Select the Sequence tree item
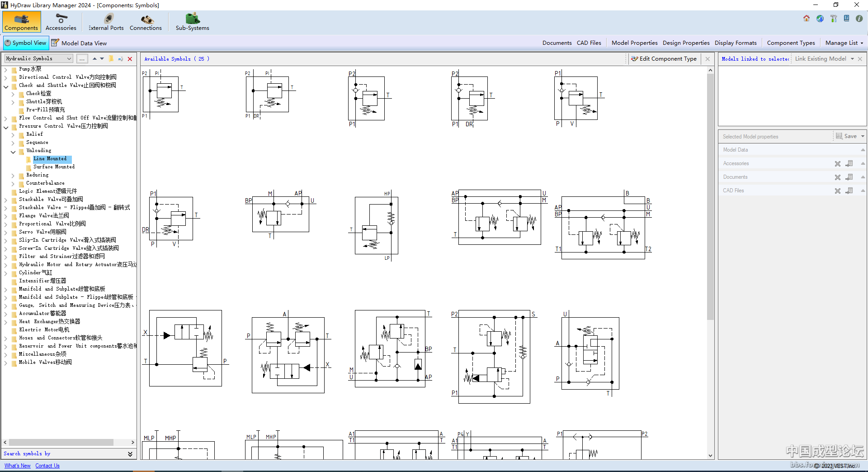 [37, 143]
